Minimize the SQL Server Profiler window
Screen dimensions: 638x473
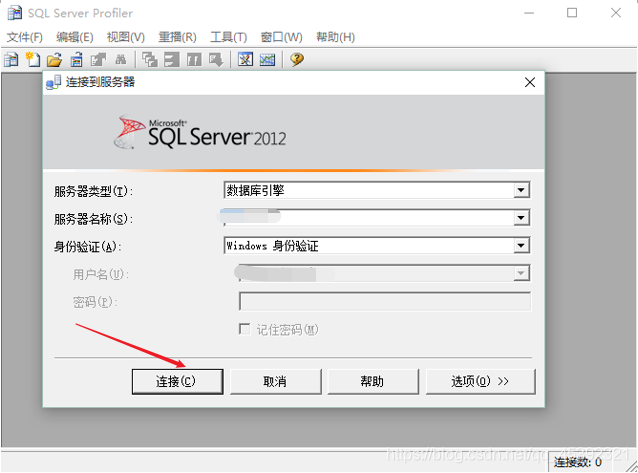click(529, 13)
